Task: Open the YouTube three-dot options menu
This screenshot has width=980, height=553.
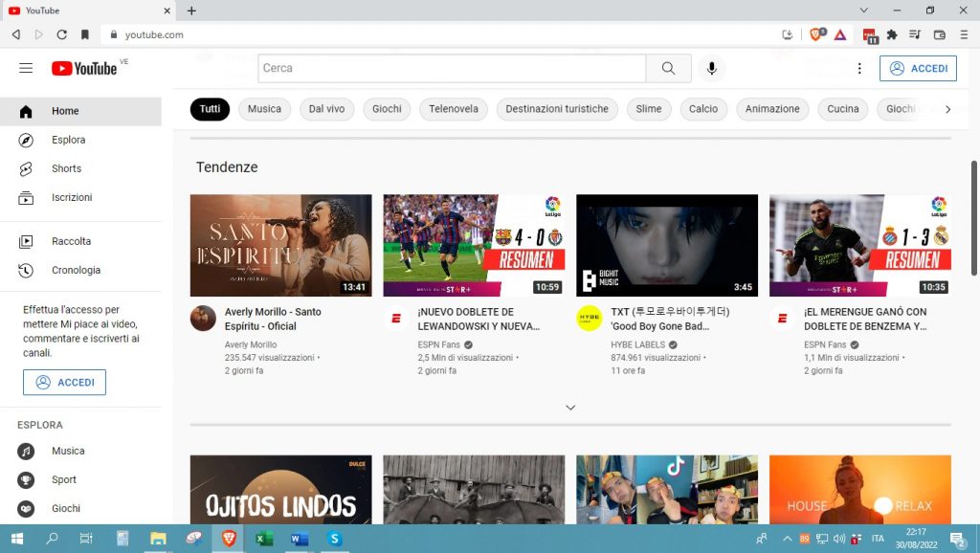Action: [x=859, y=68]
